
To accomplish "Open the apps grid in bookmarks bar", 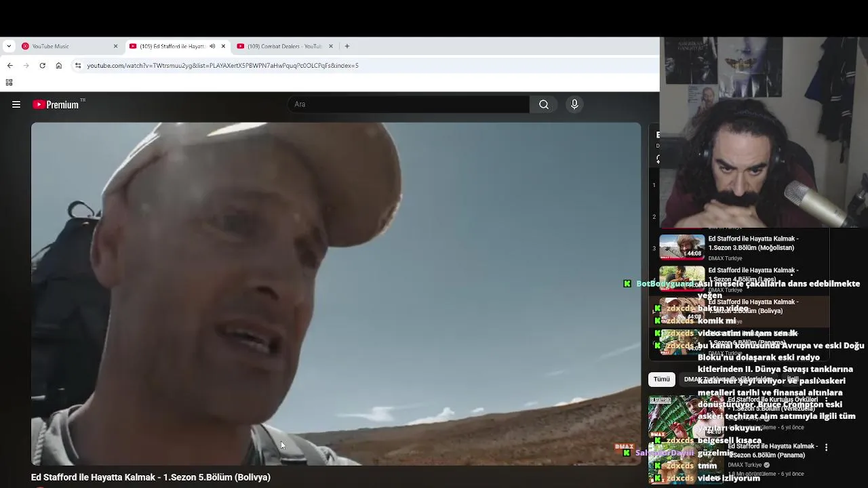I will [9, 83].
